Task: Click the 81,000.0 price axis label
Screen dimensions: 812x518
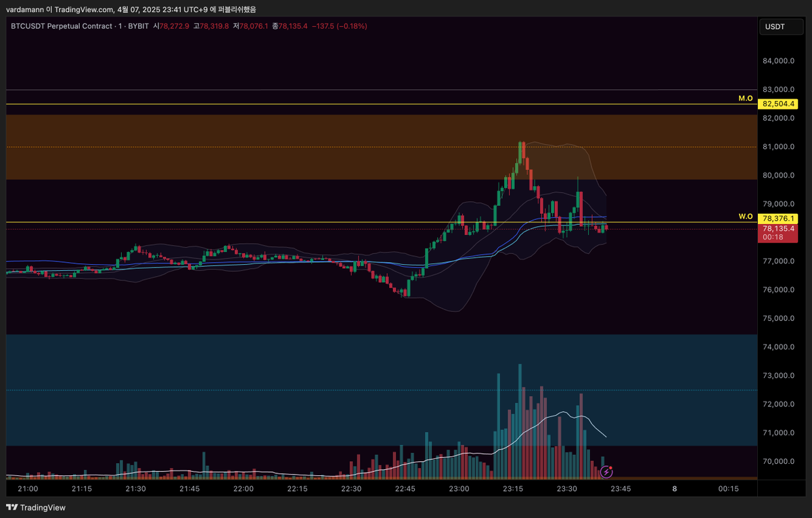Action: [778, 147]
